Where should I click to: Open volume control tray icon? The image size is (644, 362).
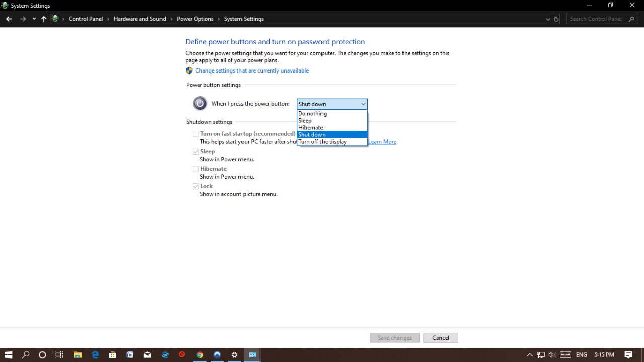(552, 355)
